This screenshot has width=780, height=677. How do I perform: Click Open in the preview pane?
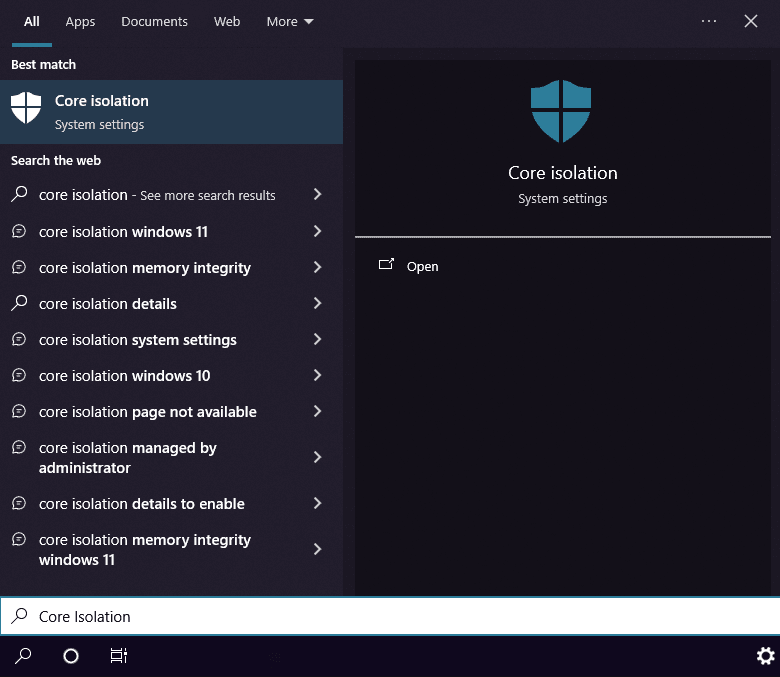click(422, 267)
